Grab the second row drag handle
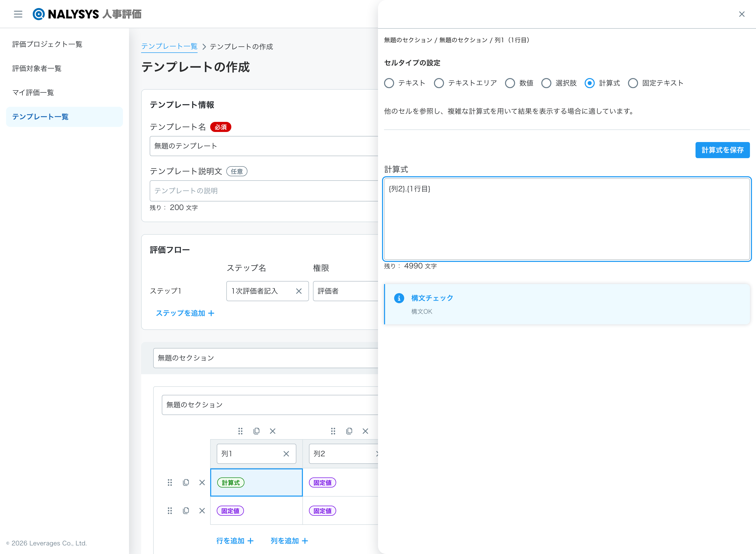756x554 pixels. point(170,511)
